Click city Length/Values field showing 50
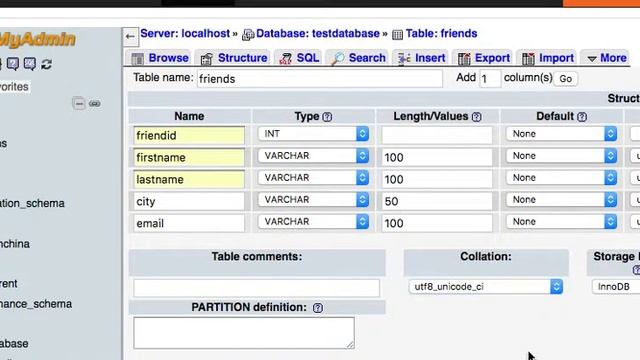640x360 pixels. click(437, 202)
